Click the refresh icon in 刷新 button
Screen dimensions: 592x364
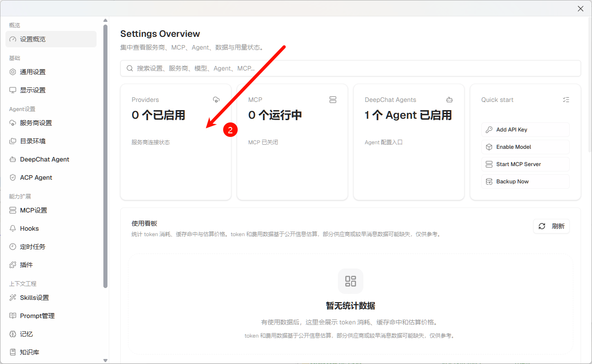542,226
